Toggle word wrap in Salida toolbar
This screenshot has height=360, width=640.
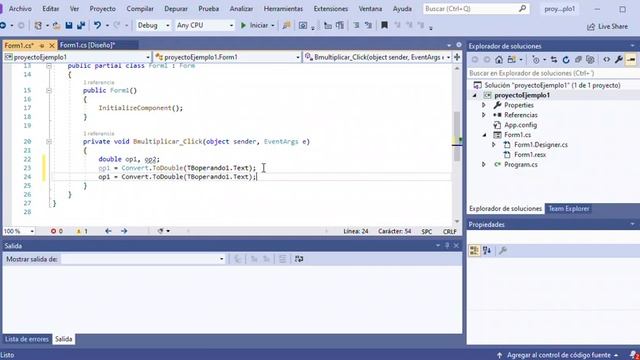(299, 259)
